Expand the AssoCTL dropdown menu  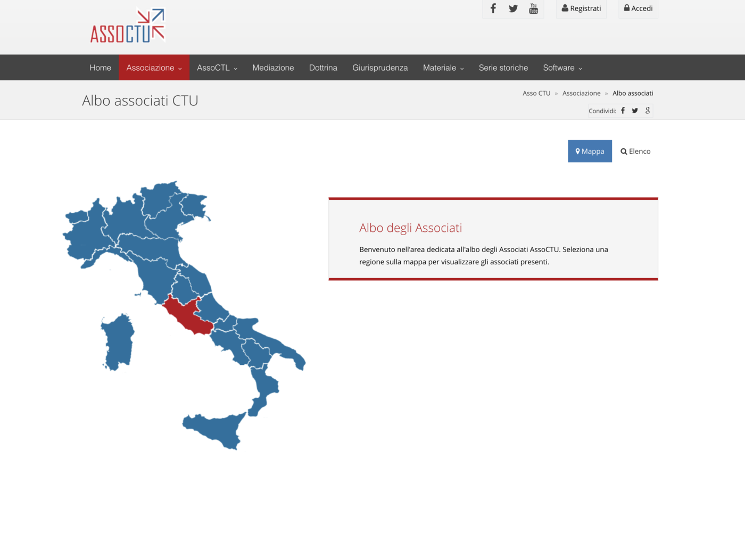[x=217, y=68]
